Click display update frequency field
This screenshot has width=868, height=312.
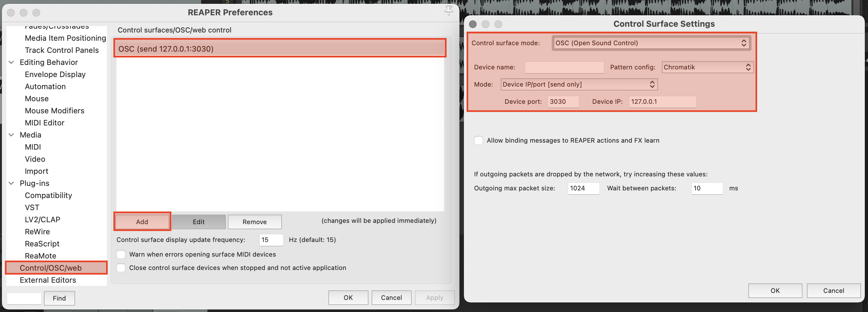tap(271, 240)
